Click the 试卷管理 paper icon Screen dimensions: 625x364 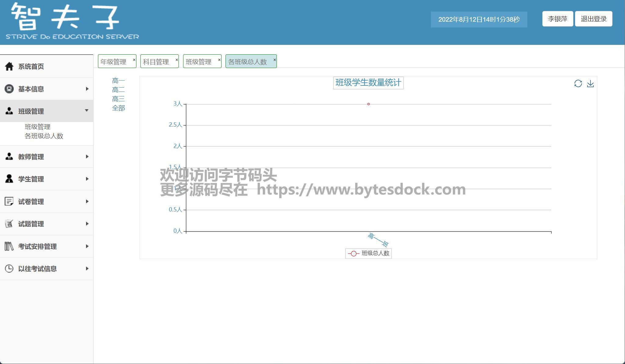pos(9,201)
